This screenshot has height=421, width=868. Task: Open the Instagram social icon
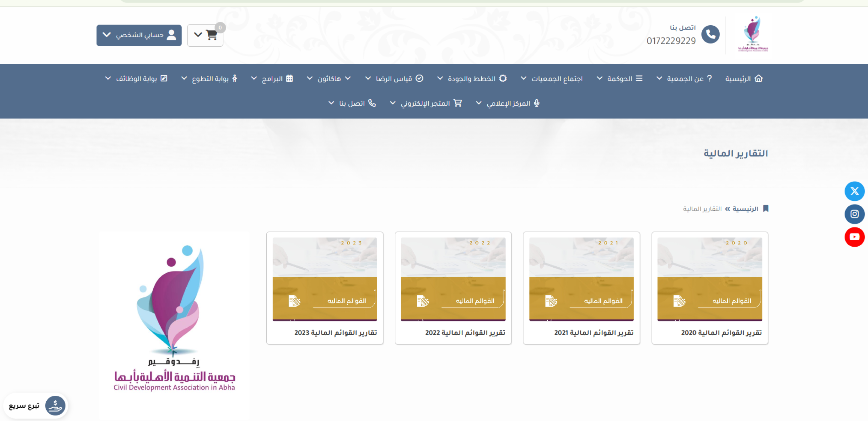pyautogui.click(x=854, y=214)
